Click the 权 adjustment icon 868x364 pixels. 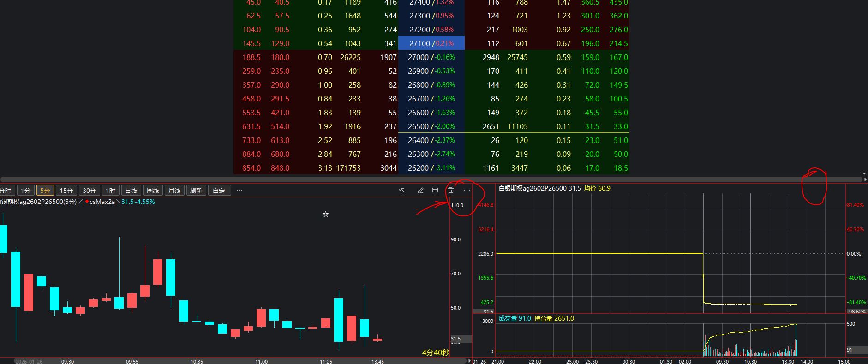click(401, 190)
